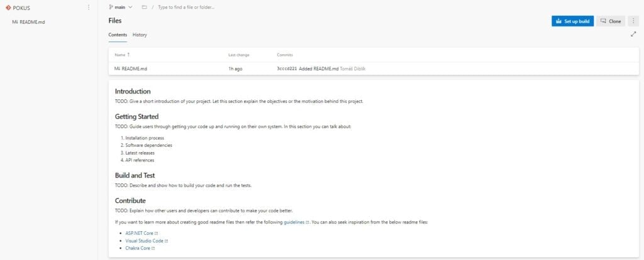Select the Contents tab
The height and width of the screenshot is (260, 644).
click(118, 35)
